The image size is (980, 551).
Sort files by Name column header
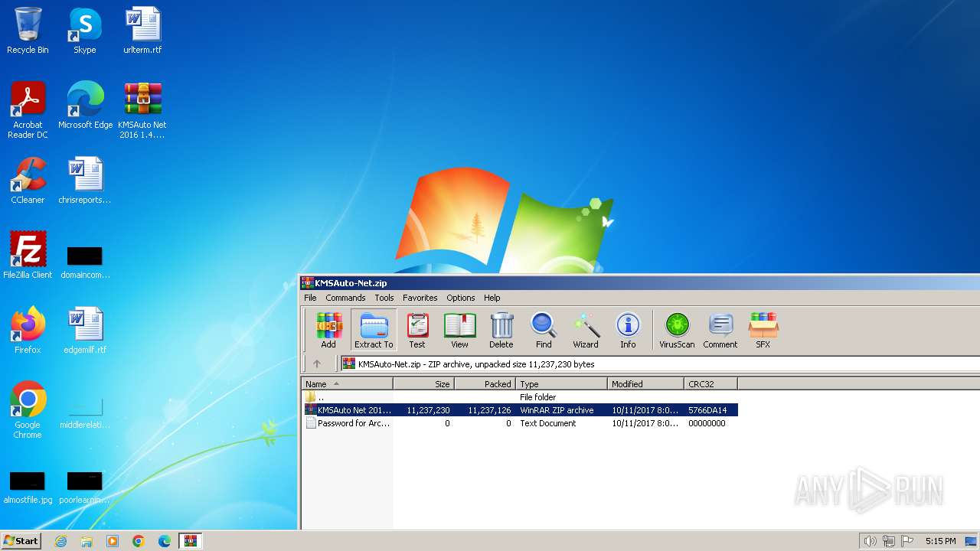point(348,383)
